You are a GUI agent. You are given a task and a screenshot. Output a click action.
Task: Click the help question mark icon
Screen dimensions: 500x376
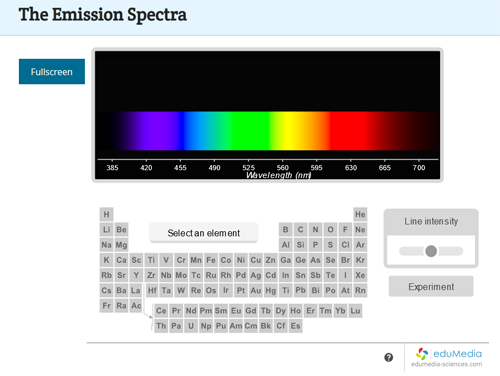click(388, 357)
